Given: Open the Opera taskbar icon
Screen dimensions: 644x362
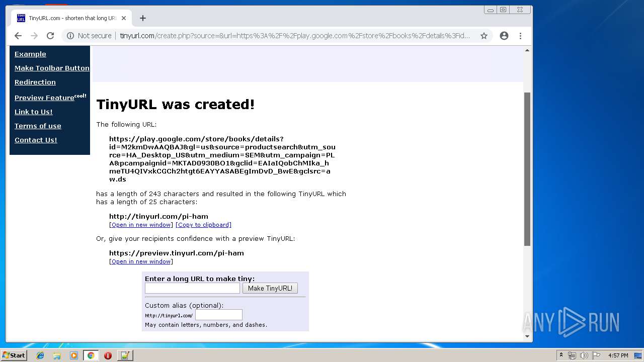Looking at the screenshot, I should (x=108, y=355).
